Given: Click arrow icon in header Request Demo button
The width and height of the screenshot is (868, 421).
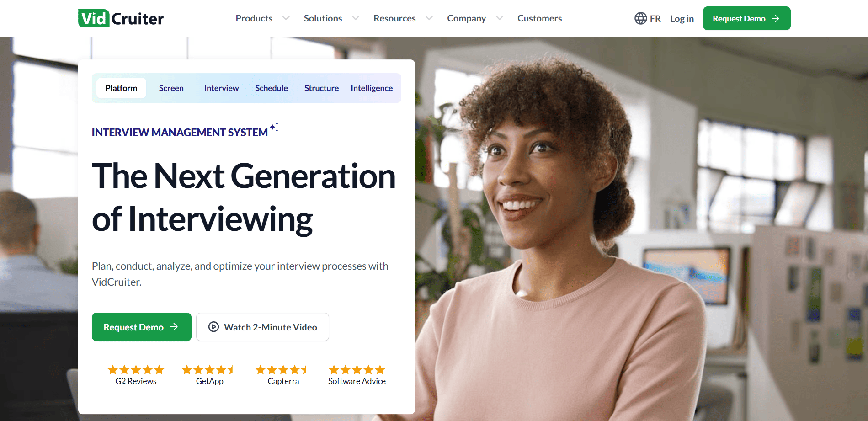Looking at the screenshot, I should (x=775, y=18).
